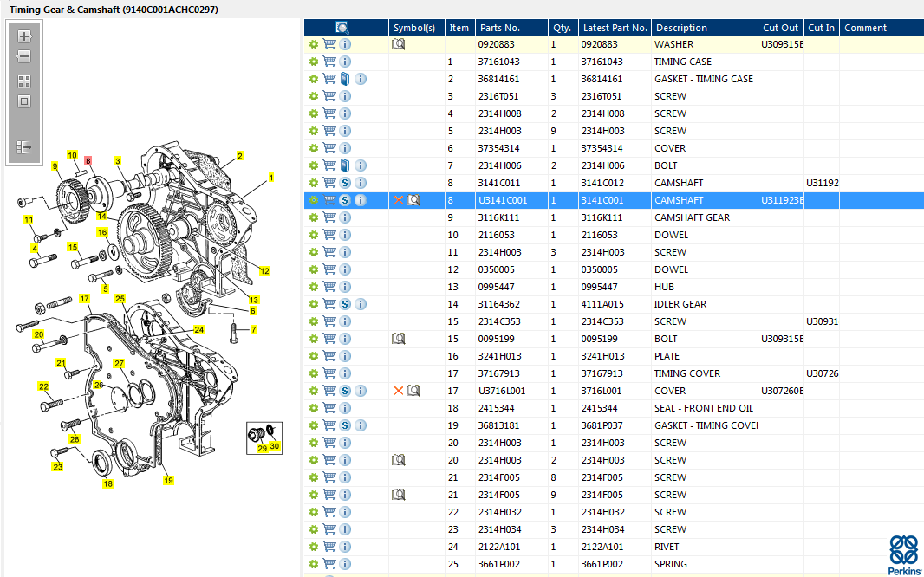Click callout 19 on the diagram
The width and height of the screenshot is (924, 577).
pyautogui.click(x=168, y=480)
